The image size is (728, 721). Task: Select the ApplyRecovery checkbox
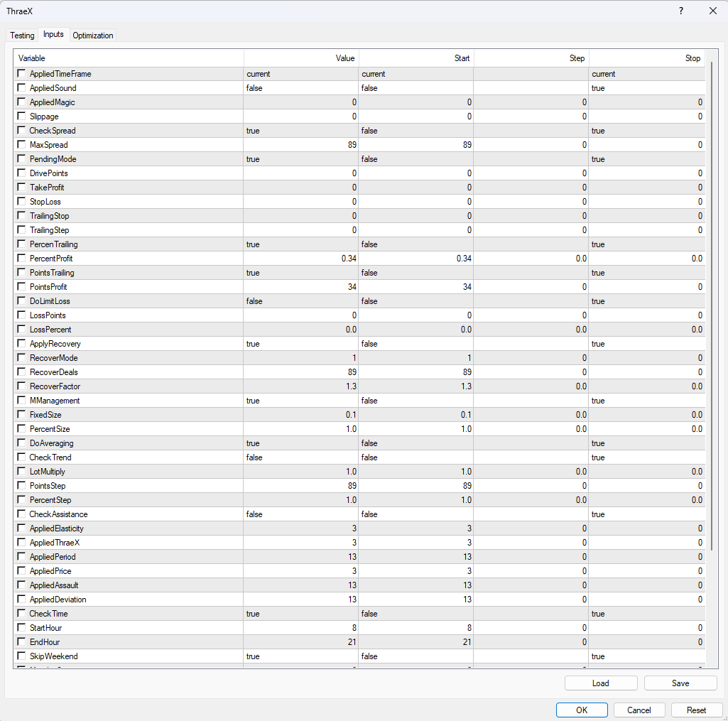pos(21,344)
